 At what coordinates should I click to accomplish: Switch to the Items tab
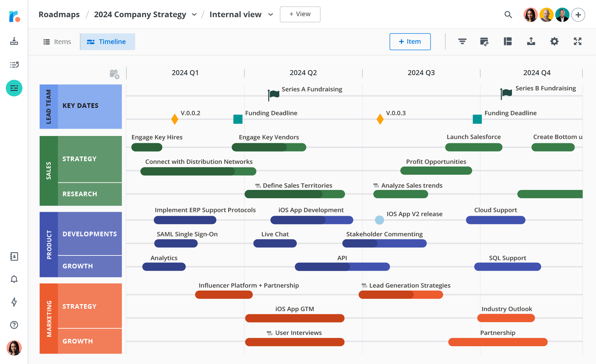(57, 42)
